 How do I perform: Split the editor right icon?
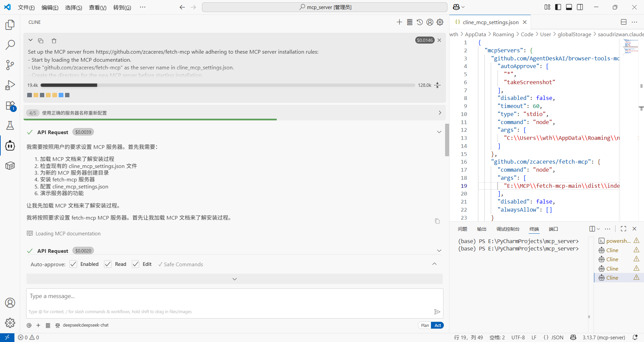tap(624, 22)
